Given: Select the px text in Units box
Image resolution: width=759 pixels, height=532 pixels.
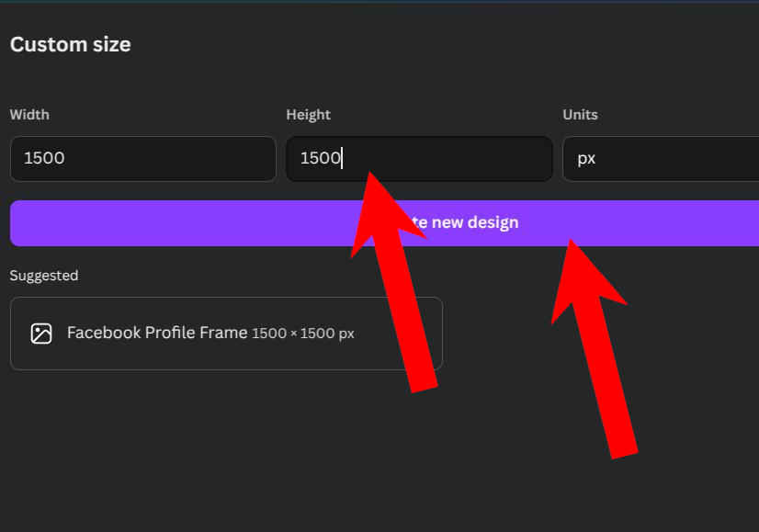Looking at the screenshot, I should [x=586, y=159].
